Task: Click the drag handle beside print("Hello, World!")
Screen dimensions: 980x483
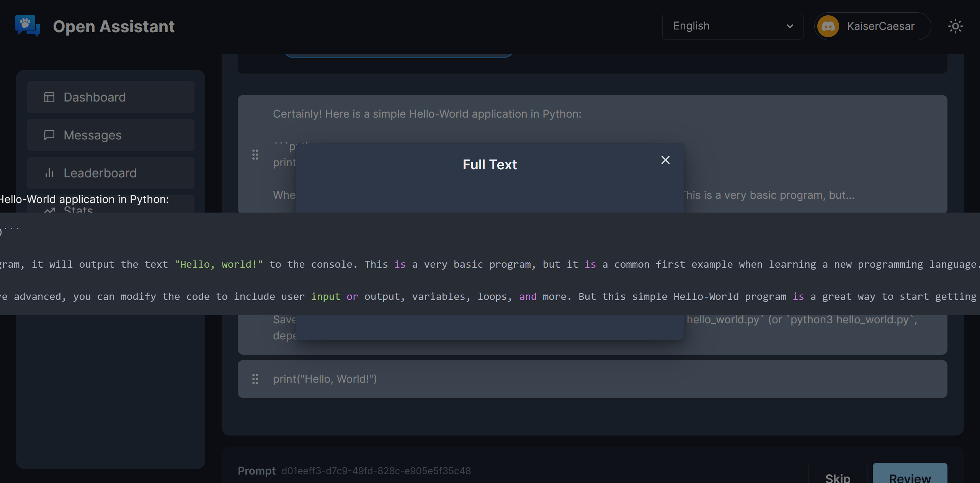Action: pos(255,379)
